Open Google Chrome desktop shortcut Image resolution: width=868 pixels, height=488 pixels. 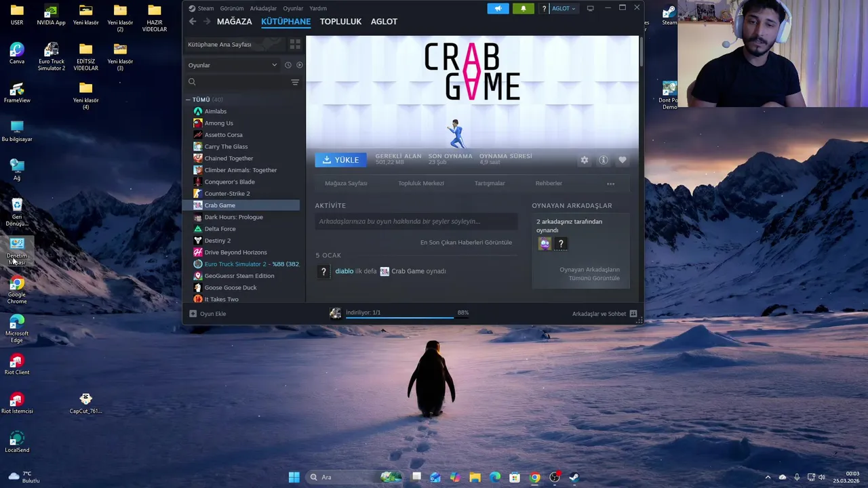coord(17,290)
